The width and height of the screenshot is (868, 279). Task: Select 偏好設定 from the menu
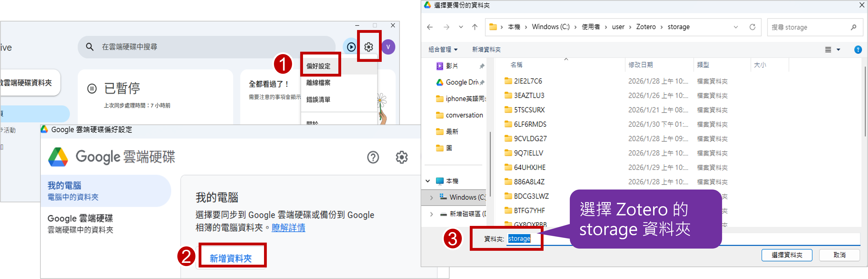coord(318,66)
